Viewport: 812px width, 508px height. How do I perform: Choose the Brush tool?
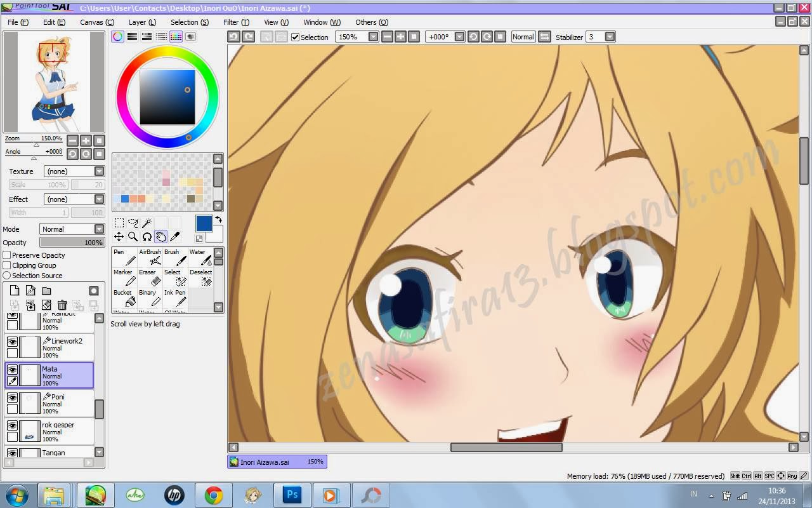pos(175,257)
